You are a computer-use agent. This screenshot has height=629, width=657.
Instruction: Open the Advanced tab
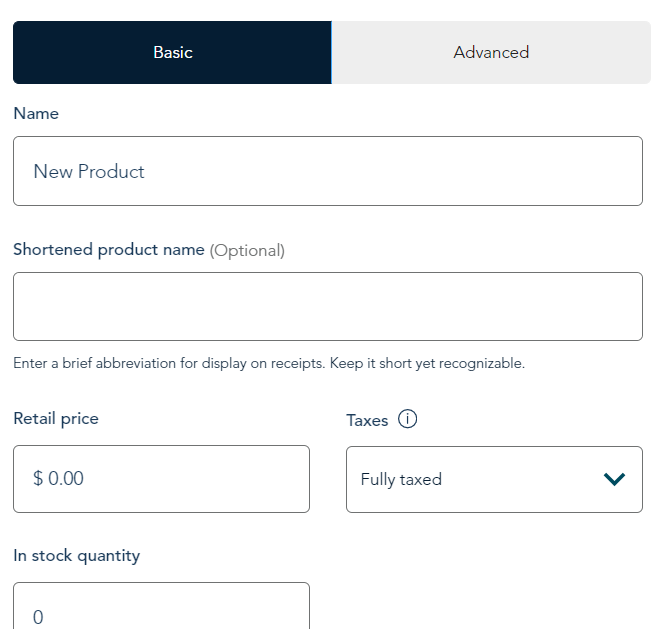pyautogui.click(x=491, y=52)
